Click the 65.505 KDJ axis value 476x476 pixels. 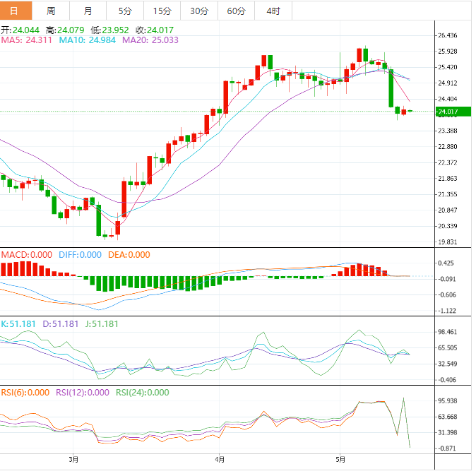tap(448, 348)
